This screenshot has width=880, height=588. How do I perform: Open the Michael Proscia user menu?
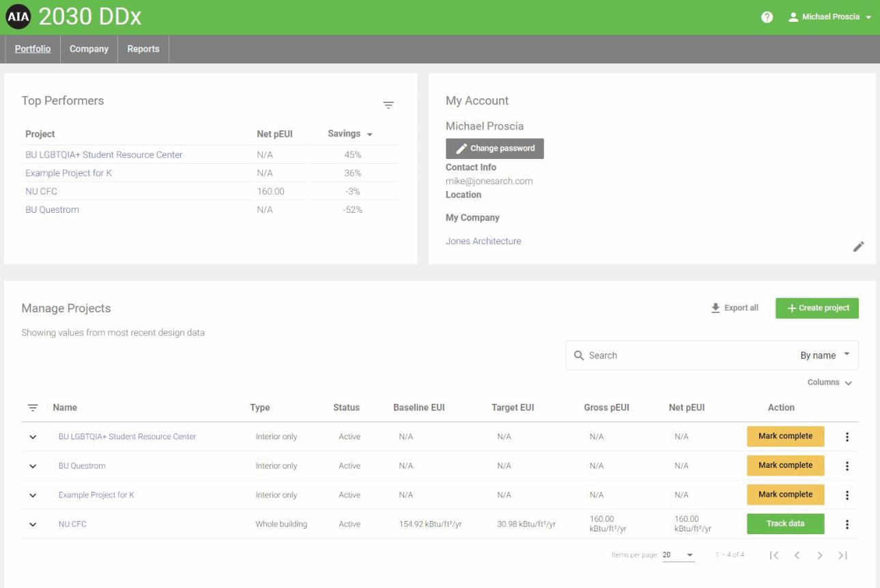[830, 17]
